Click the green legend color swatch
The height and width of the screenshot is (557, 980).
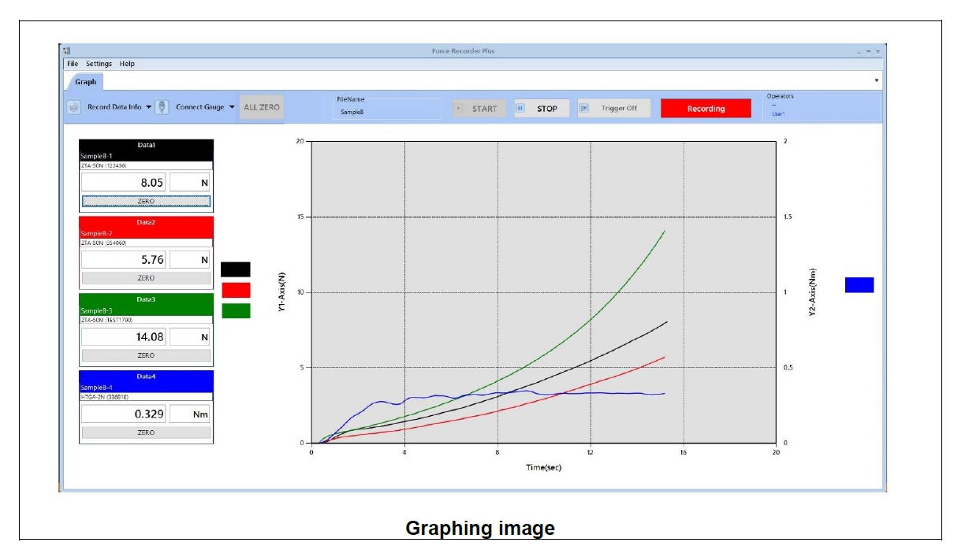tap(236, 310)
